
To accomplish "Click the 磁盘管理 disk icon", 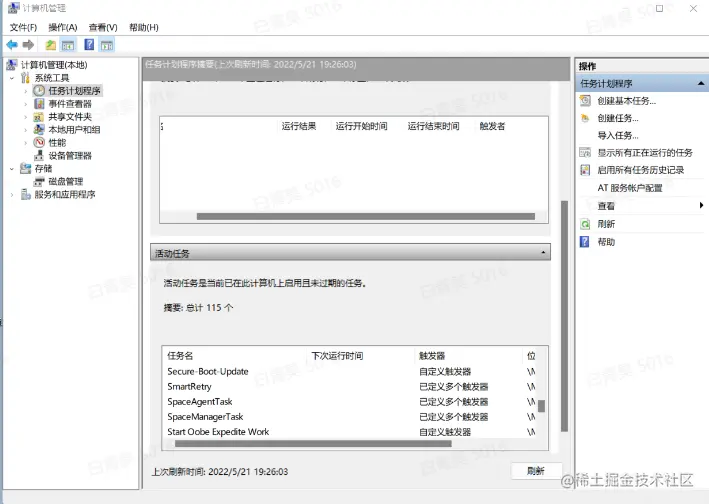I will coord(39,182).
